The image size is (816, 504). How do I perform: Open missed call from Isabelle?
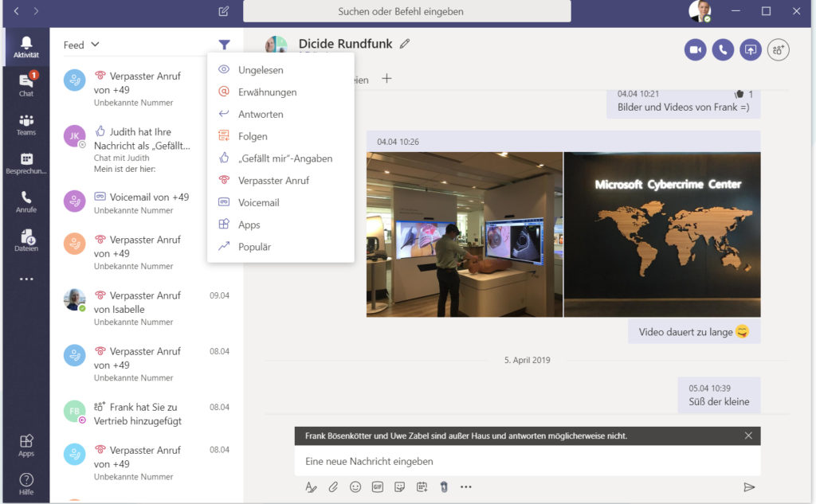(147, 308)
